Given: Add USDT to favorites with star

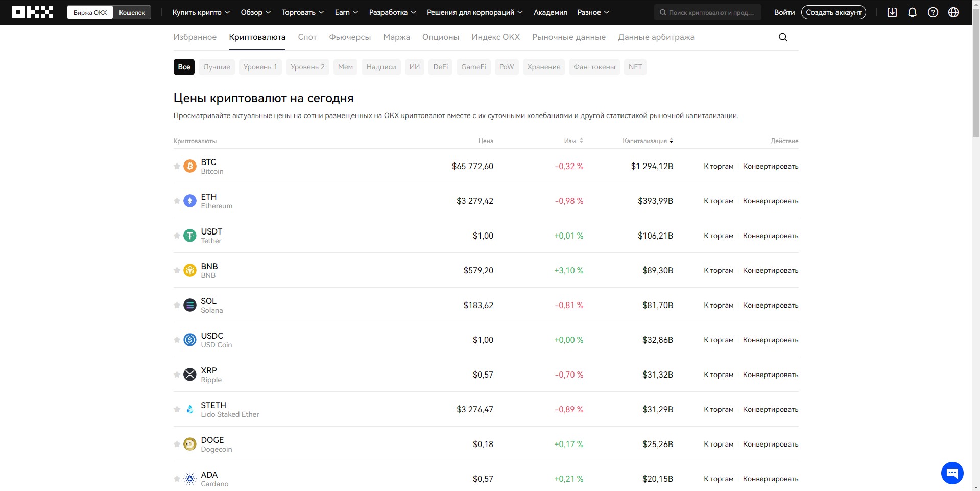Looking at the screenshot, I should pos(177,236).
